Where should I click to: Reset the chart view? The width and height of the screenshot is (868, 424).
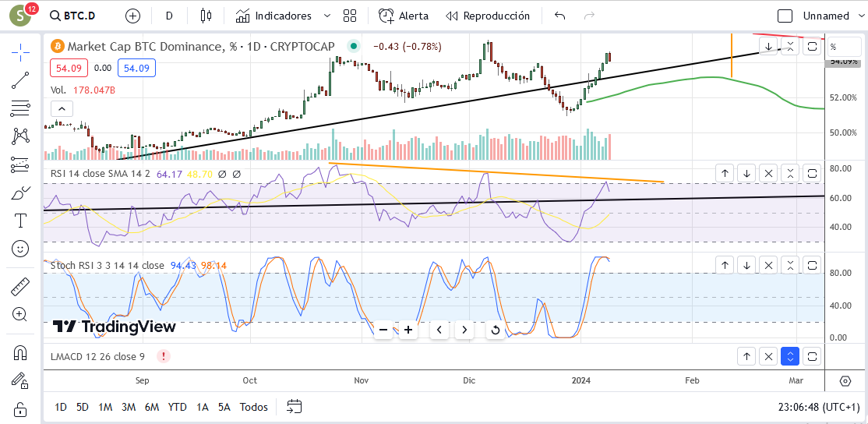[496, 330]
